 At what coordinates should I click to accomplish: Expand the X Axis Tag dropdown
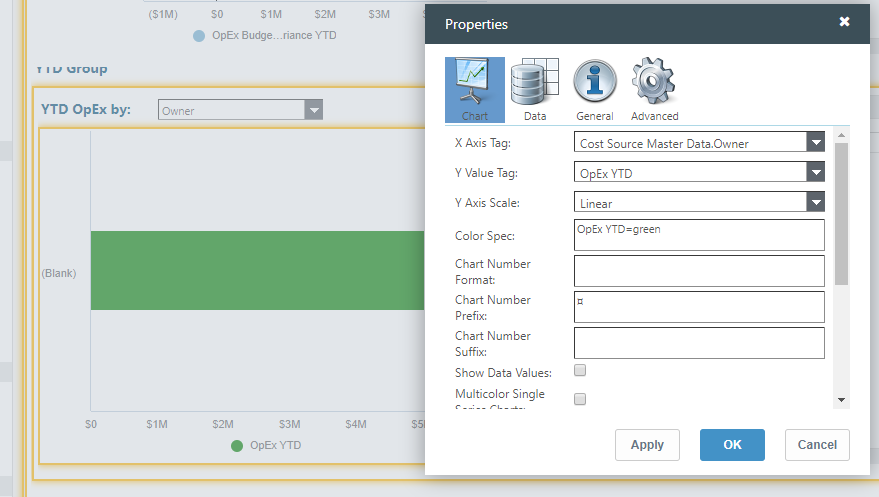pos(816,143)
